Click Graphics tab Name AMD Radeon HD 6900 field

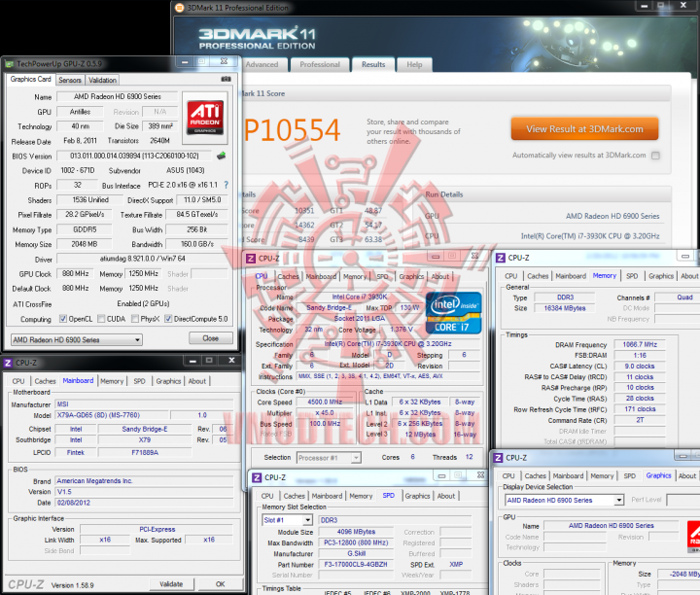coord(611,525)
